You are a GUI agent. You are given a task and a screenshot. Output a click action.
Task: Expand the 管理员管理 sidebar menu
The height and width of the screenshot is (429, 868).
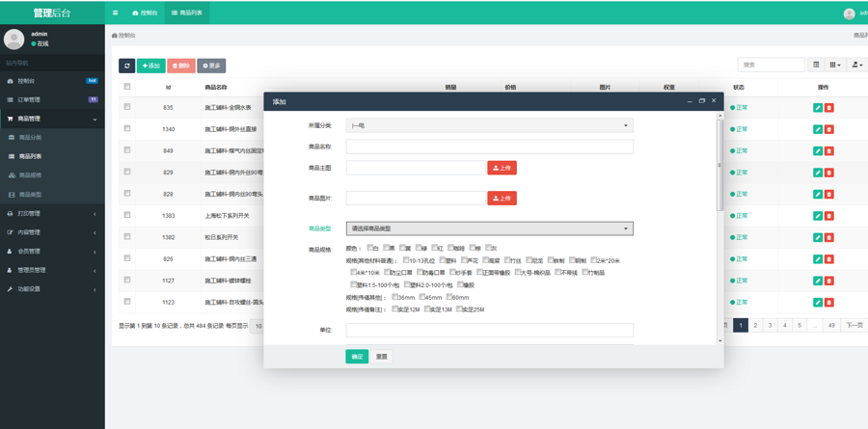point(52,270)
